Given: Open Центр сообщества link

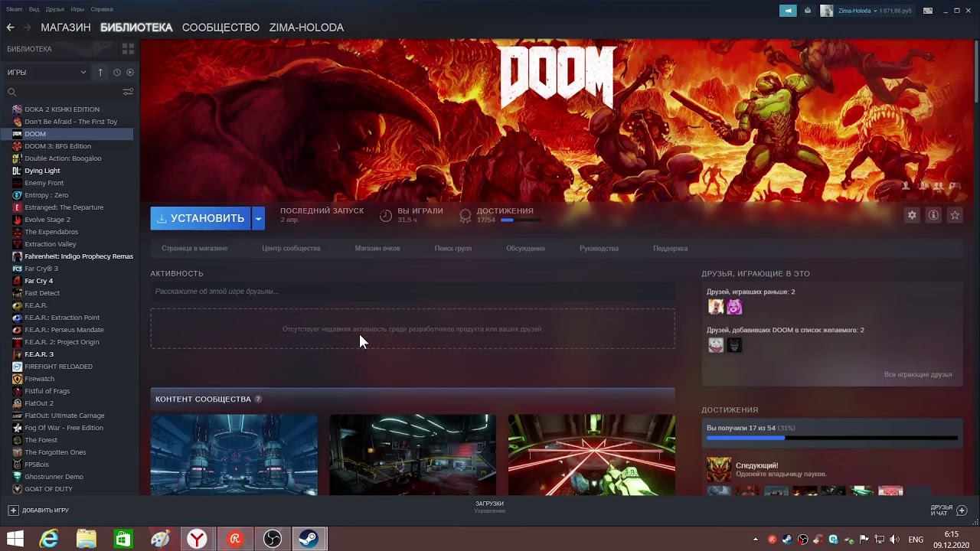Looking at the screenshot, I should pyautogui.click(x=291, y=248).
